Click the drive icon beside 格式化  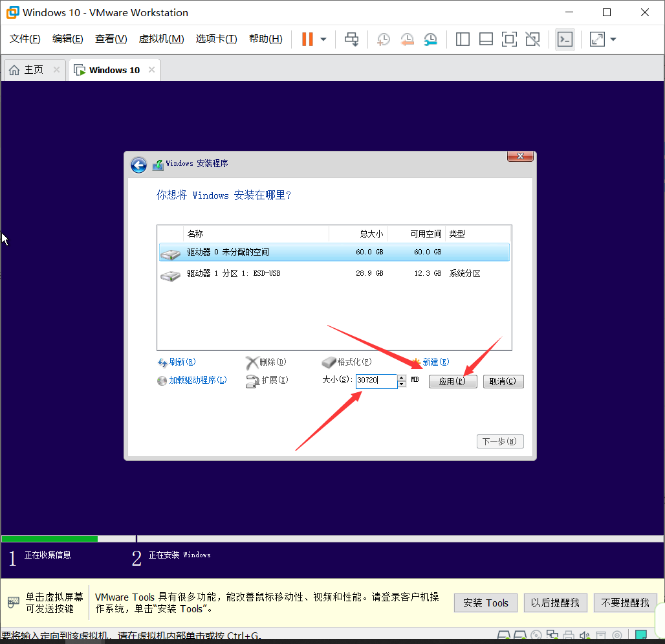(x=329, y=362)
